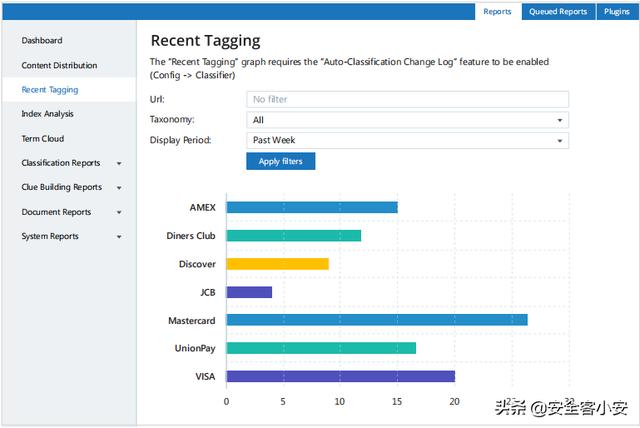This screenshot has width=640, height=428.
Task: Click the VISA bar in the chart
Action: 341,376
